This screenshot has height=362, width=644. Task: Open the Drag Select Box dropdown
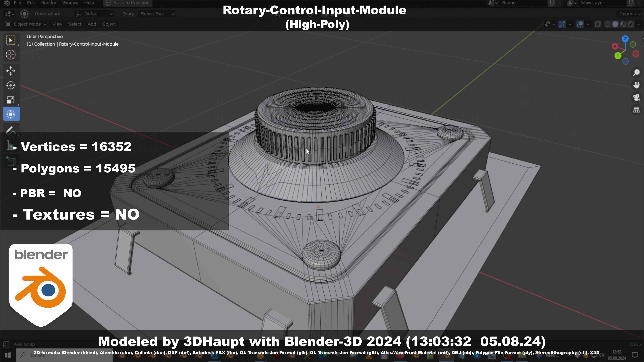157,14
